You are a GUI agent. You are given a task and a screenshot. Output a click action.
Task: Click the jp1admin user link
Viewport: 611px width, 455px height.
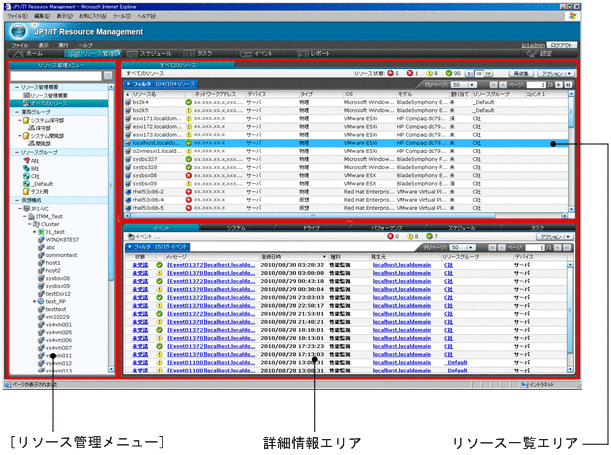[x=533, y=45]
